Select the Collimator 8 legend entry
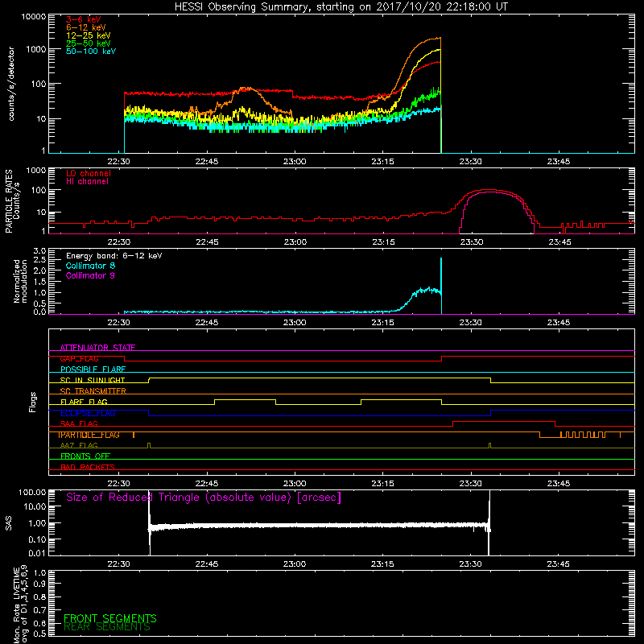644x644 pixels. (x=90, y=266)
